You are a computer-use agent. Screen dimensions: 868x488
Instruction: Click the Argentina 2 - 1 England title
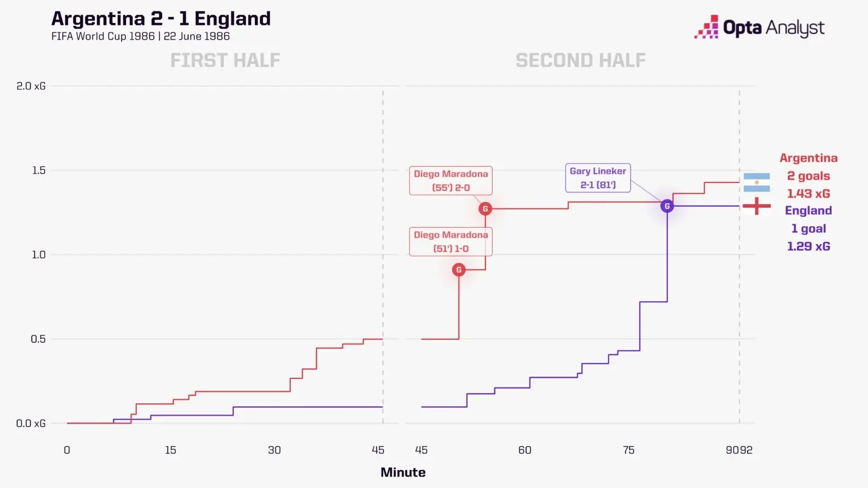[161, 19]
